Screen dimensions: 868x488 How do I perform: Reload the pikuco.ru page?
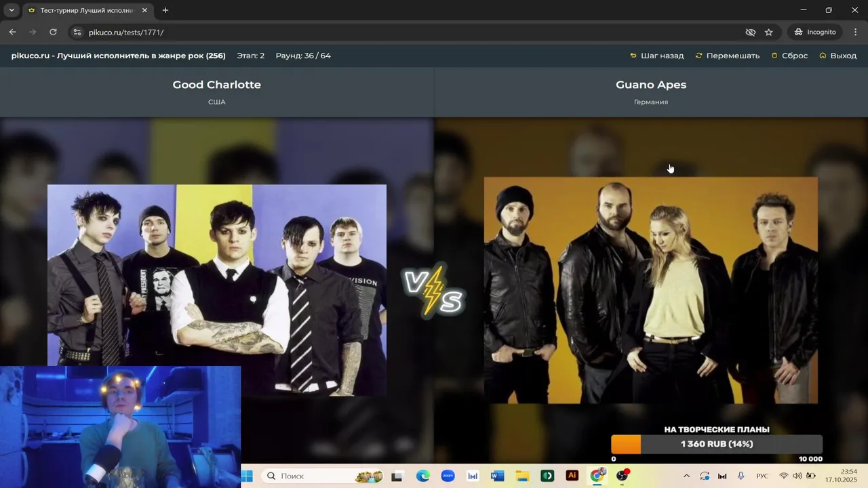(53, 32)
